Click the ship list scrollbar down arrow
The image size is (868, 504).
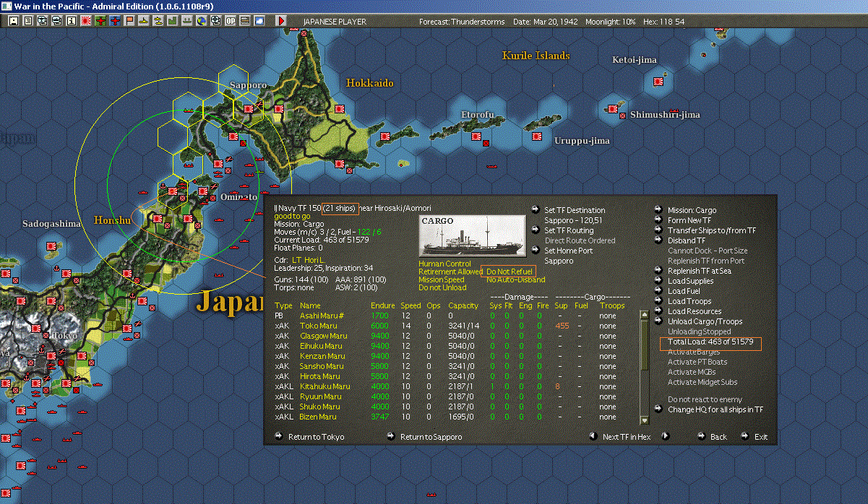[x=644, y=420]
